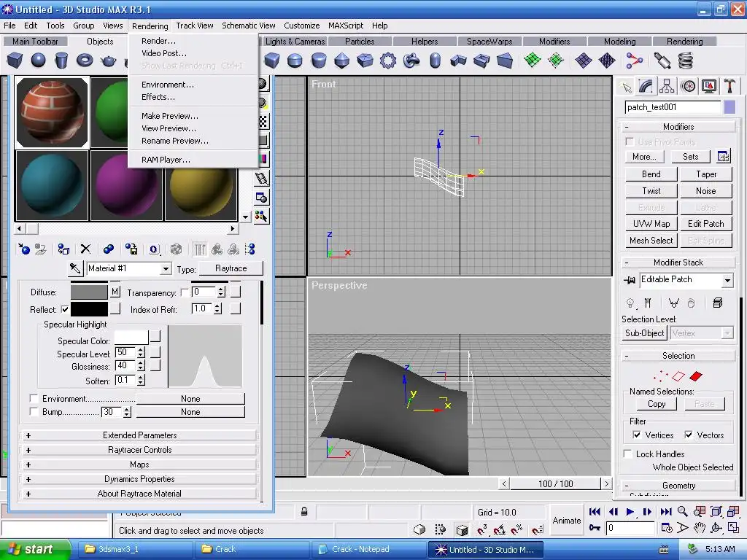Image resolution: width=747 pixels, height=560 pixels.
Task: Click Remove modifier from stack icon
Action: [x=692, y=303]
